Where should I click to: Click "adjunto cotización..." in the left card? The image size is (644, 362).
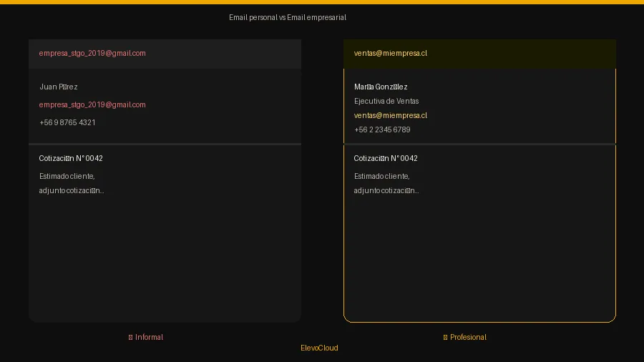click(72, 191)
